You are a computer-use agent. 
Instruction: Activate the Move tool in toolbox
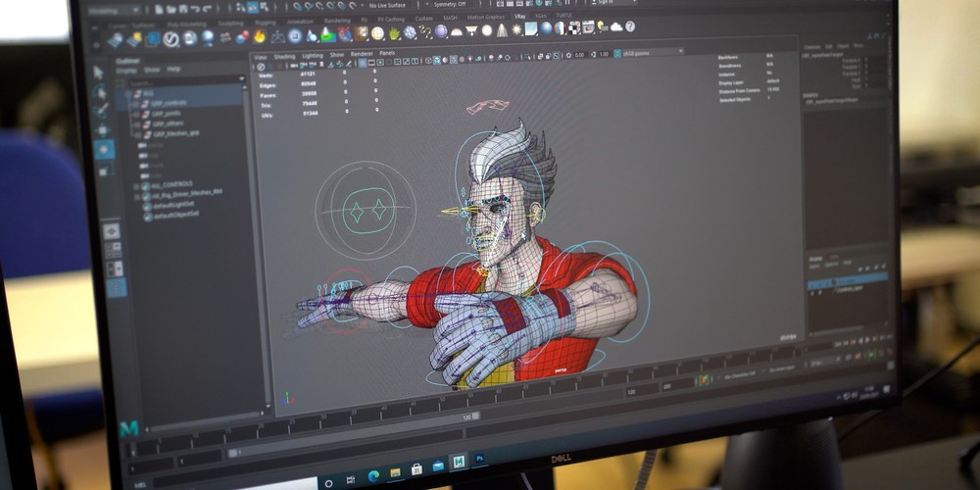pos(103,130)
